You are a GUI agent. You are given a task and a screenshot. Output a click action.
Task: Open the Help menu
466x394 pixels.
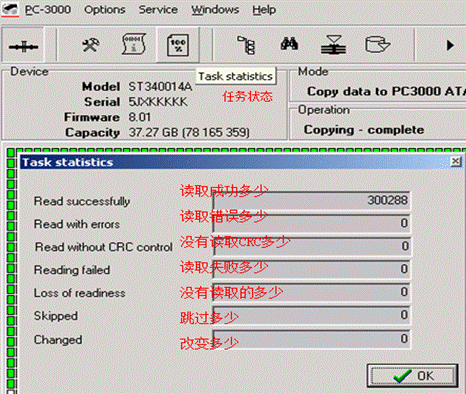(x=264, y=10)
